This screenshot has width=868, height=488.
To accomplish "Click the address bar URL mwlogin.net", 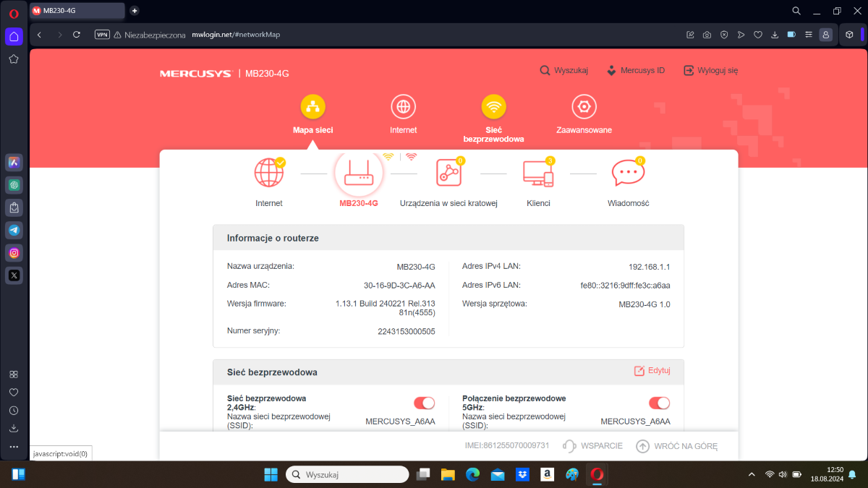I will pos(235,35).
